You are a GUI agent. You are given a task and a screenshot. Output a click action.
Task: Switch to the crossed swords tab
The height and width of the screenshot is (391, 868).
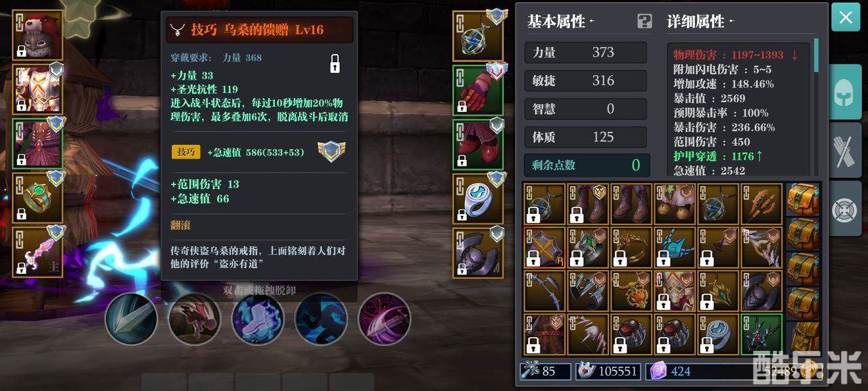pyautogui.click(x=845, y=150)
